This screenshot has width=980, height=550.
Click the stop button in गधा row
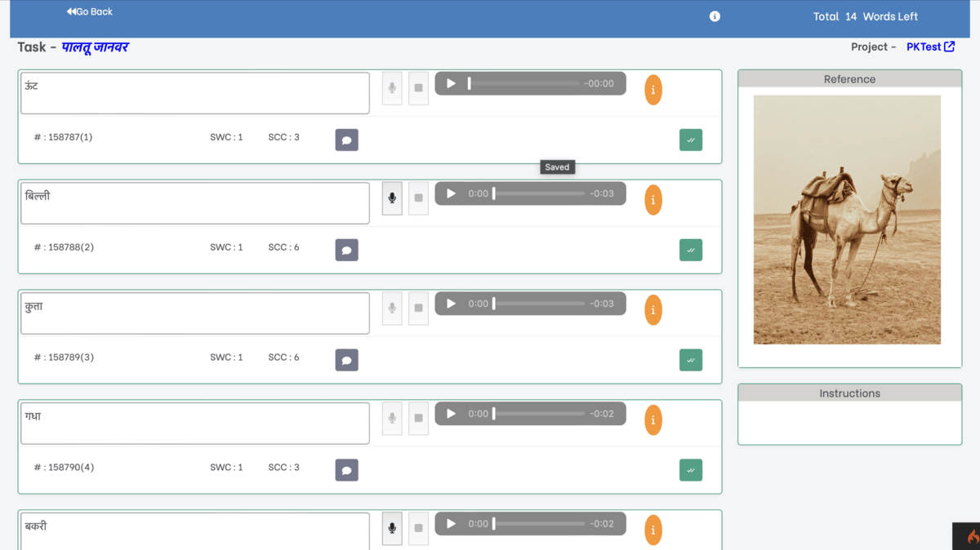pyautogui.click(x=418, y=419)
